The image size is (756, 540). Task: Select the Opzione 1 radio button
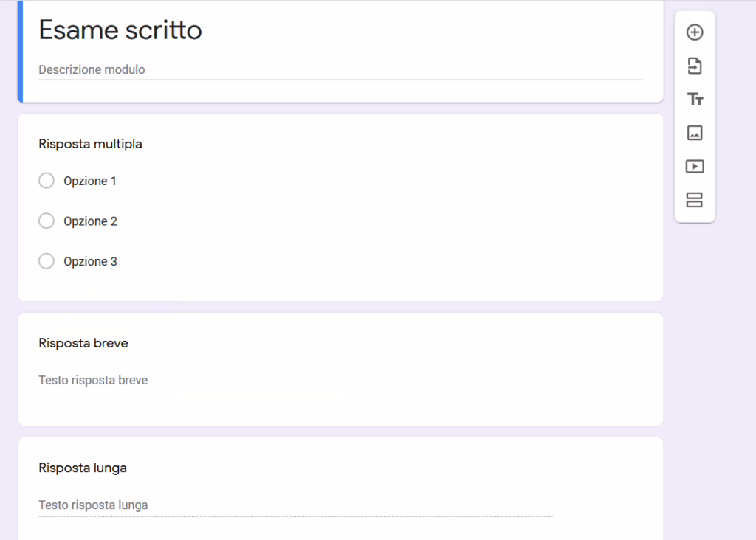pos(47,181)
